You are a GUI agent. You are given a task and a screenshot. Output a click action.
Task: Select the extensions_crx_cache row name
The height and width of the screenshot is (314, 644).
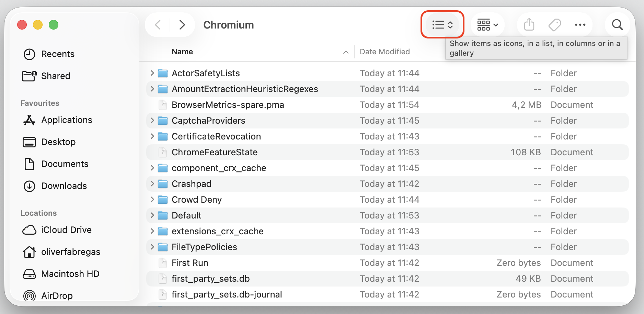218,231
